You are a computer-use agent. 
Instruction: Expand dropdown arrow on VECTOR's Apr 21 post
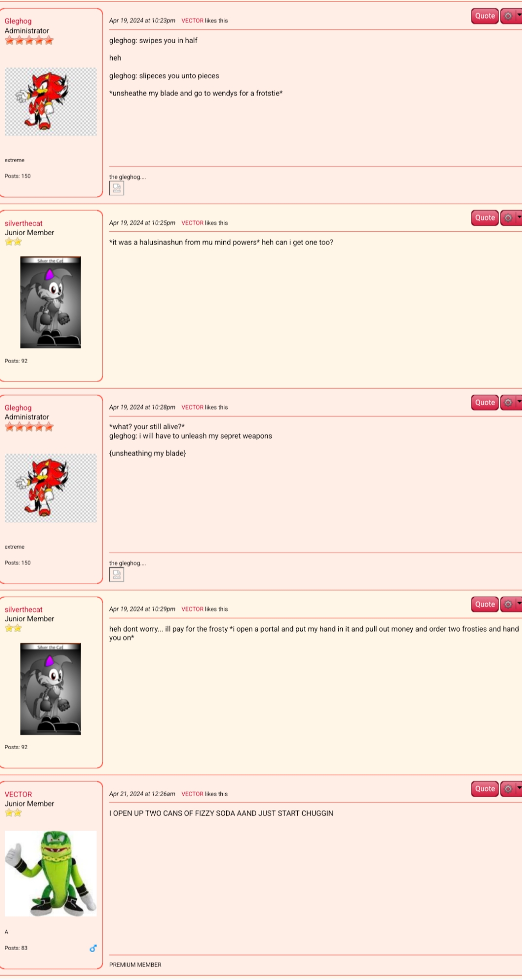click(x=519, y=789)
